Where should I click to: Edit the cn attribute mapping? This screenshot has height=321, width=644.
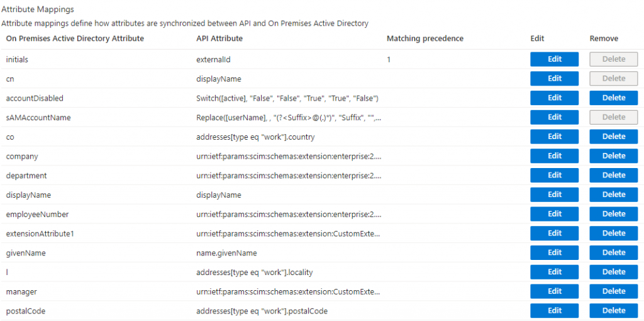tap(554, 79)
